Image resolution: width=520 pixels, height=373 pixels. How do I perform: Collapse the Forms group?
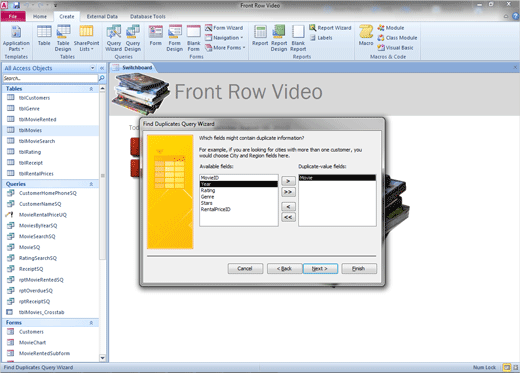click(91, 323)
